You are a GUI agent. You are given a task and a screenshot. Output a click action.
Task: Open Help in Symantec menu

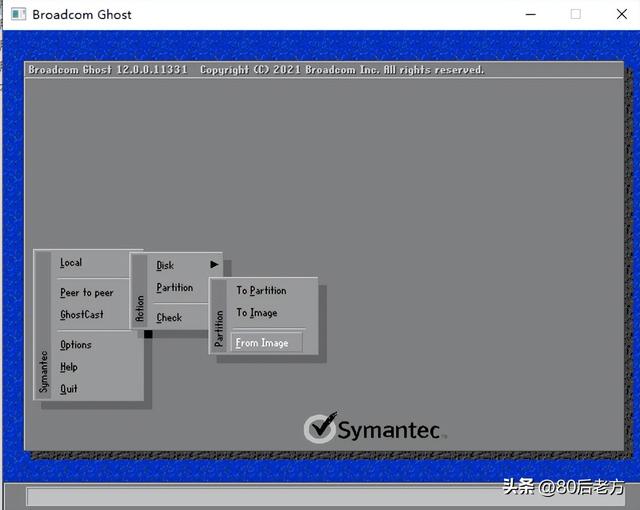(69, 367)
